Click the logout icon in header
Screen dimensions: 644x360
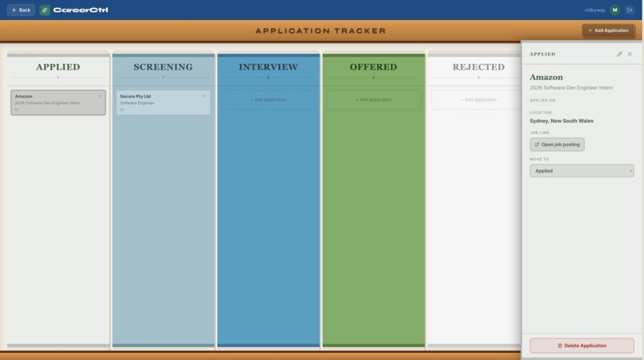630,10
